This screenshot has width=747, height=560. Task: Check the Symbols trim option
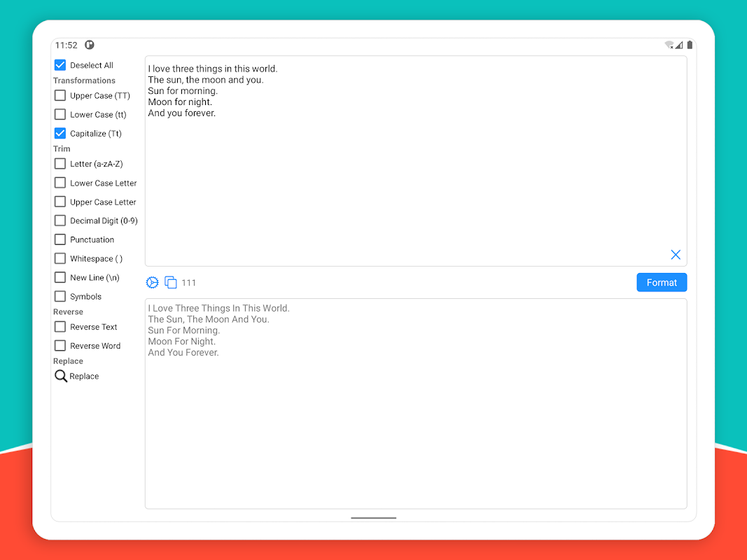point(60,296)
